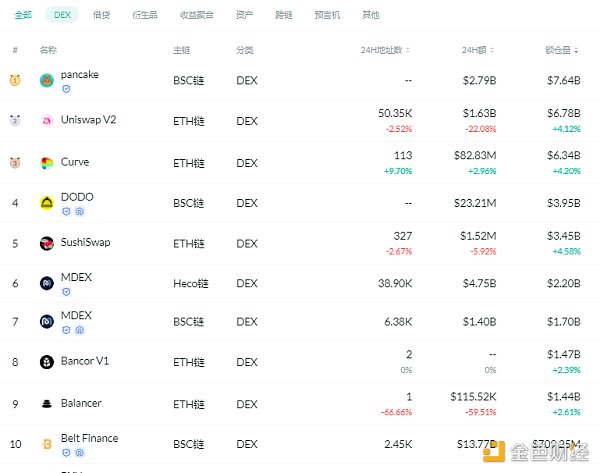Sort by 锁仓量 column arrows
Viewport: 600px width, 473px height.
pos(578,49)
